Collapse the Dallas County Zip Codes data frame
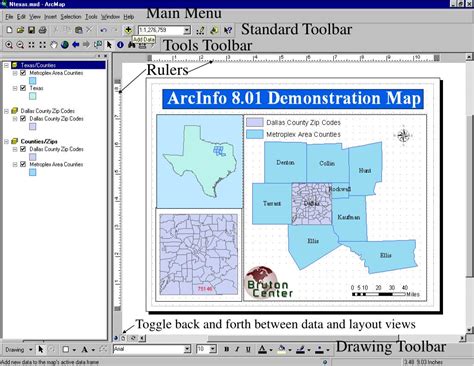Viewport: 474px width, 366px height. pos(6,111)
